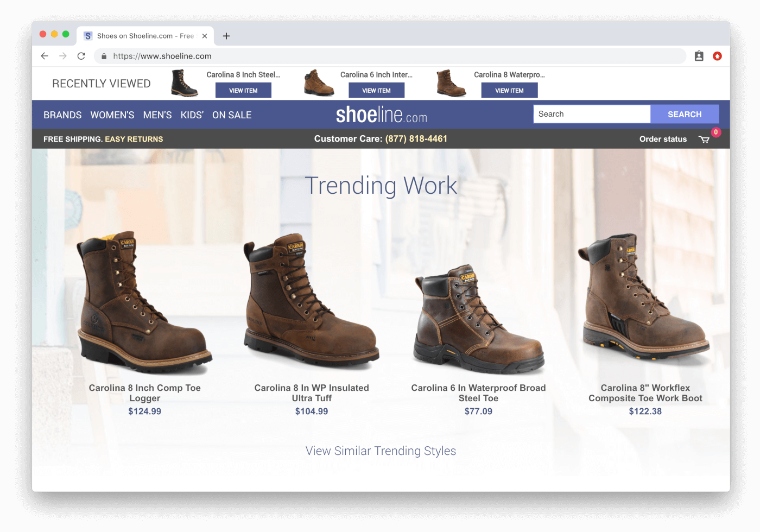The height and width of the screenshot is (532, 760).
Task: Click the cart item count badge
Action: pos(716,132)
